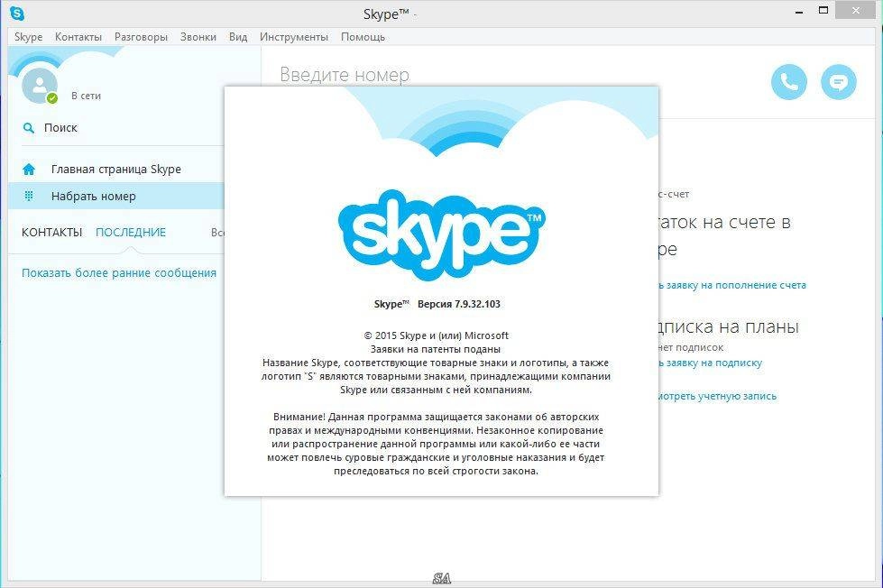Click the Версия 7.9.32.103 text

pyautogui.click(x=459, y=304)
